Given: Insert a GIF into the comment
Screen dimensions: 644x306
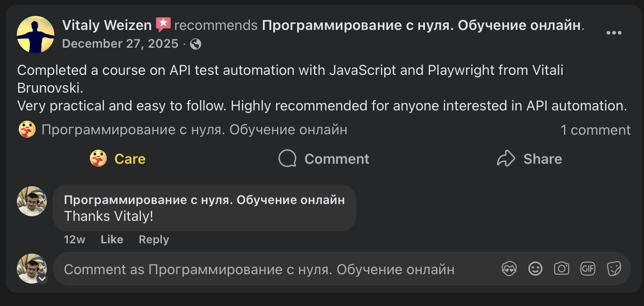Looking at the screenshot, I should (x=587, y=269).
